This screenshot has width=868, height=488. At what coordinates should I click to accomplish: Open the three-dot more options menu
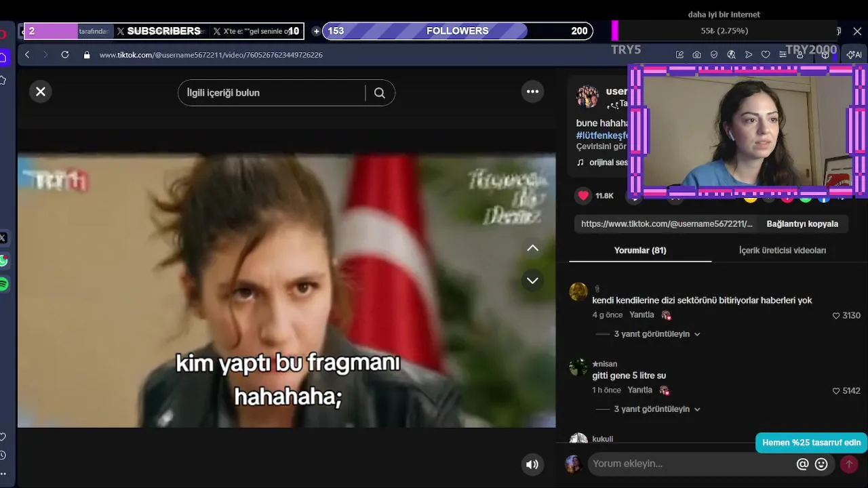532,91
